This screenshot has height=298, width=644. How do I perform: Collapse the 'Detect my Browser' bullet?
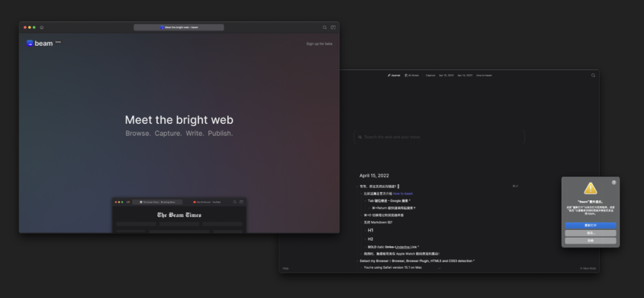click(357, 261)
